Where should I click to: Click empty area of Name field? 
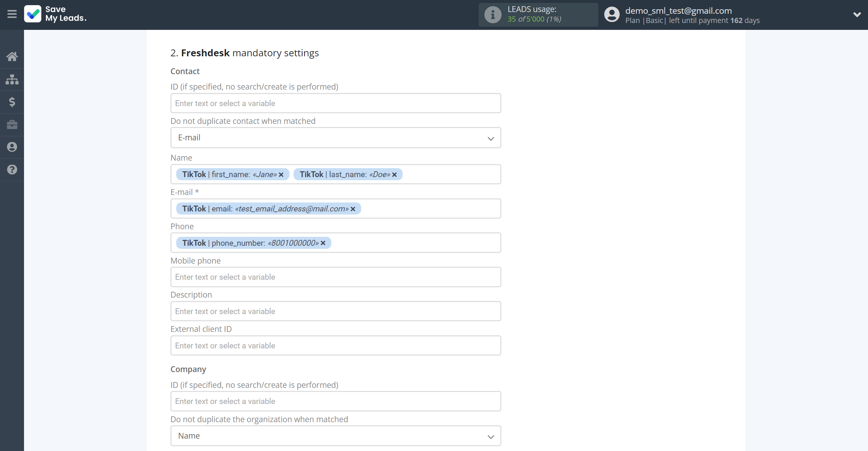point(451,174)
